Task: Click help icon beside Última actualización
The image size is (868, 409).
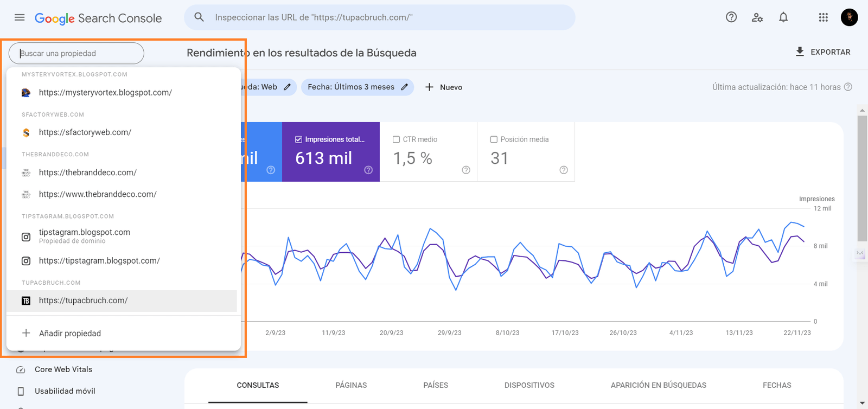Action: [848, 87]
